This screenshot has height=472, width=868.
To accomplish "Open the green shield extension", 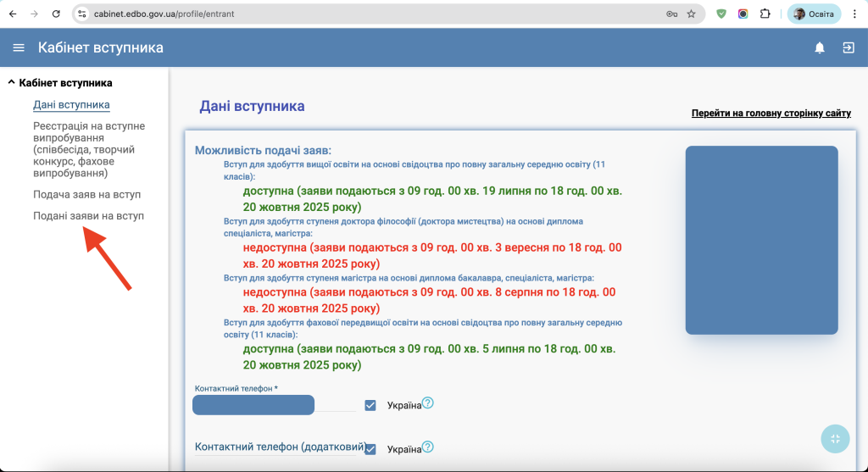I will coord(721,14).
